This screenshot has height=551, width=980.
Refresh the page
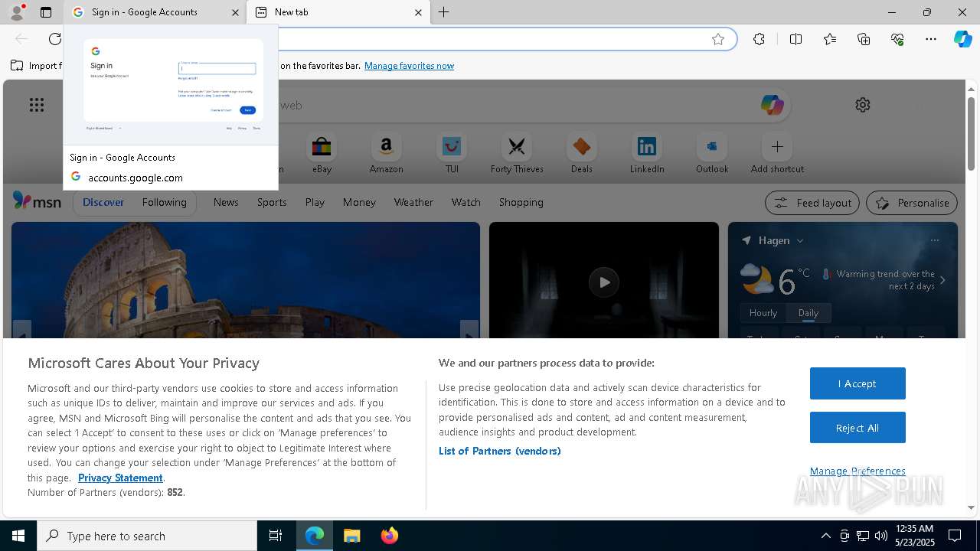[55, 39]
